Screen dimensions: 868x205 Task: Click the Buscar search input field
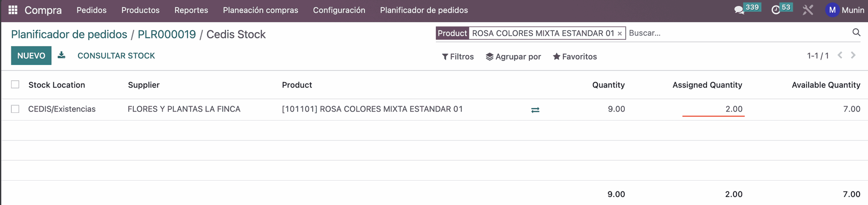click(x=737, y=33)
